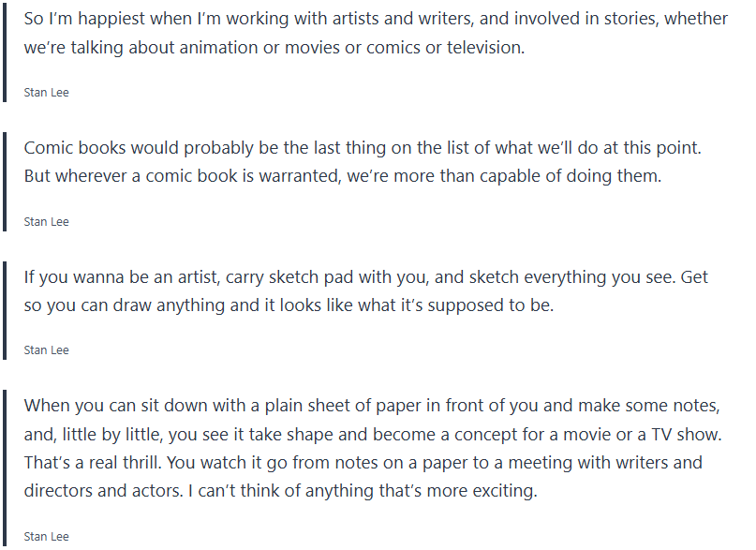Click Stan Lee under the comic books quote

point(46,222)
